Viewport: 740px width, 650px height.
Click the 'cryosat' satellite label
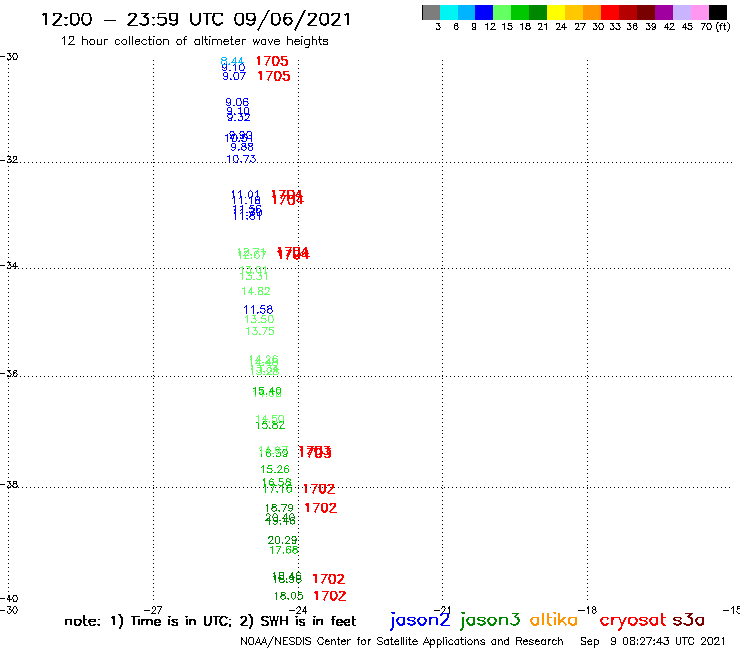point(633,620)
